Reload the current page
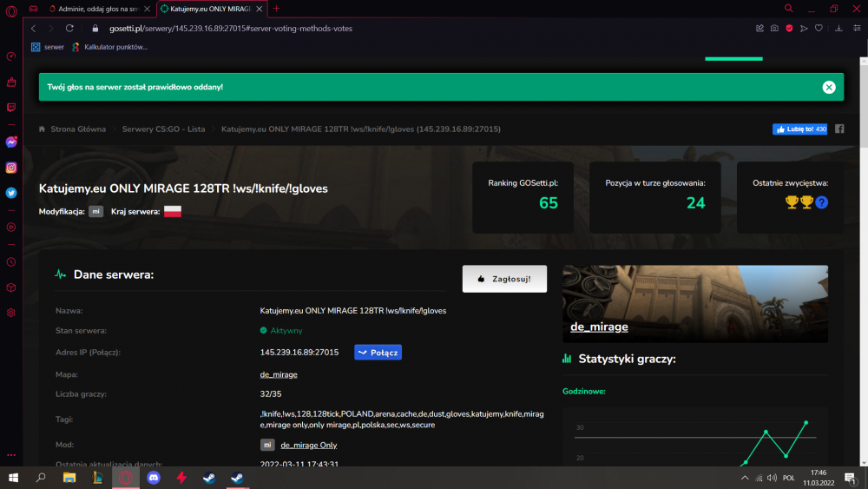Viewport: 868px width, 489px height. pos(69,29)
